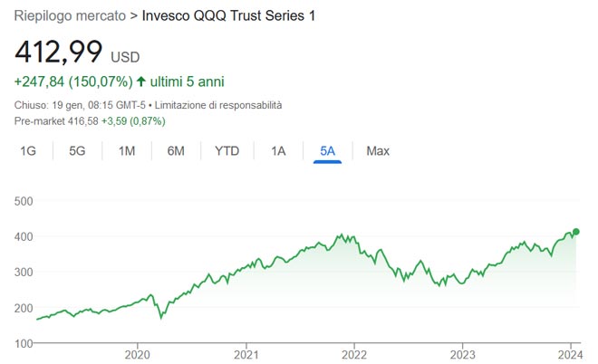Click the 412,99 price value
This screenshot has height=364, width=598.
(x=59, y=51)
